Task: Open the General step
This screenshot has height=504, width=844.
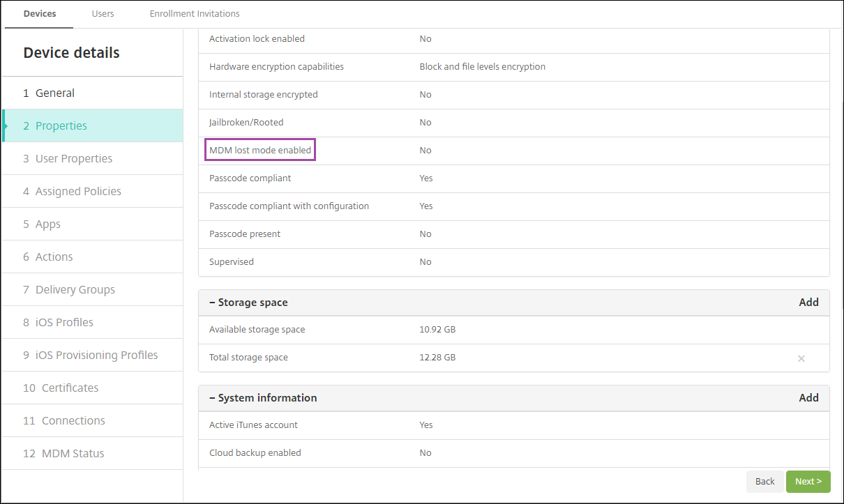Action: (55, 93)
